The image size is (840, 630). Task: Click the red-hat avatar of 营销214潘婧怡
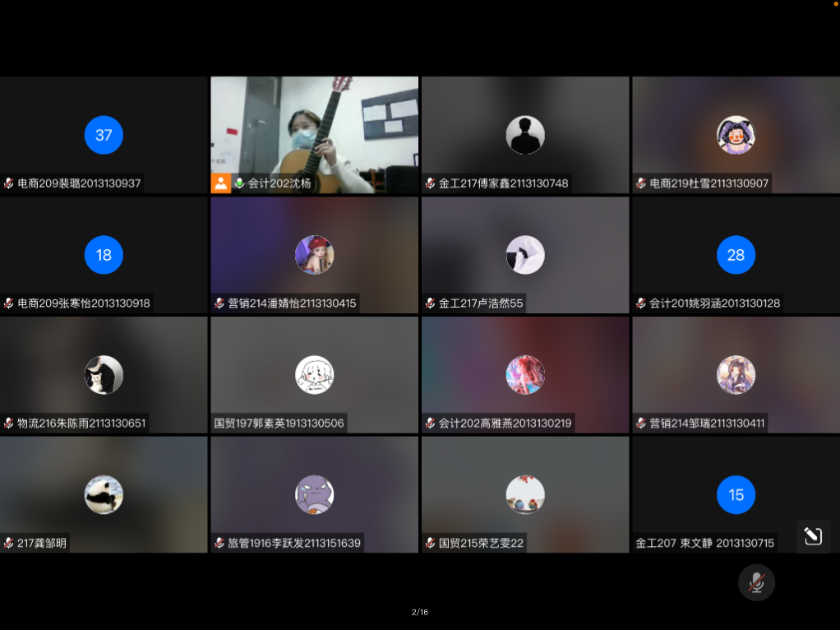[x=315, y=255]
